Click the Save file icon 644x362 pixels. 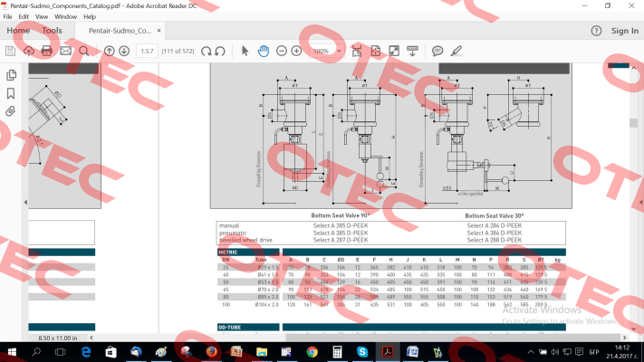[10, 51]
